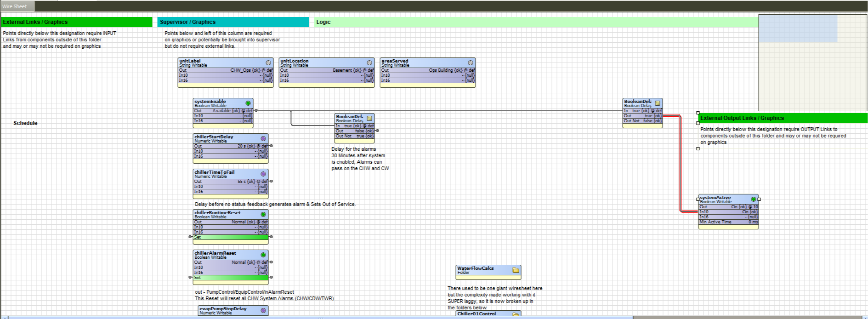This screenshot has width=868, height=319.
Task: Click the unitLocation component status icon
Action: pyautogui.click(x=369, y=63)
